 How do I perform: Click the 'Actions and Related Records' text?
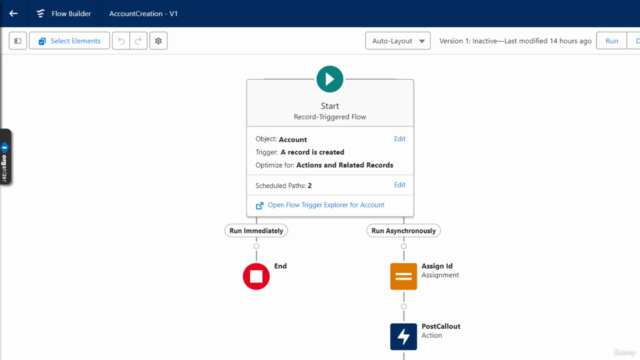point(344,165)
